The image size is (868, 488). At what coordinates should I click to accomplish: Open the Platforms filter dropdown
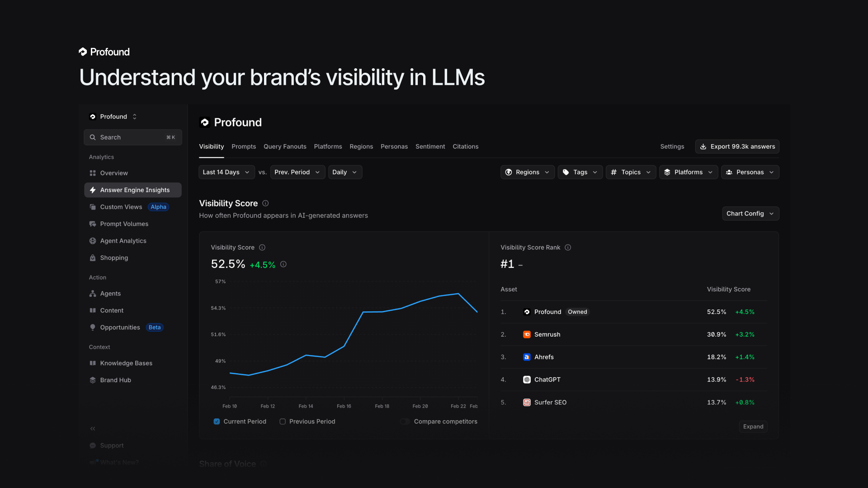[x=688, y=172]
